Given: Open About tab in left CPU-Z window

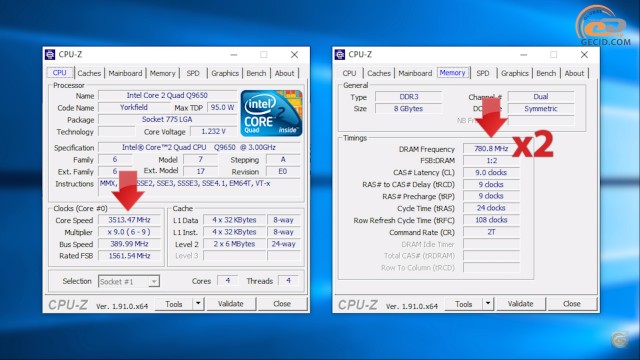Looking at the screenshot, I should [284, 73].
